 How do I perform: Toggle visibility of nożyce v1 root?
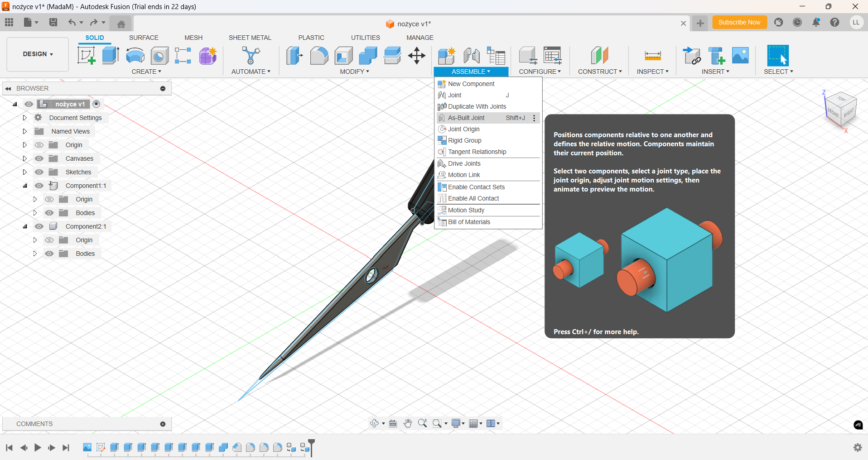coord(29,104)
